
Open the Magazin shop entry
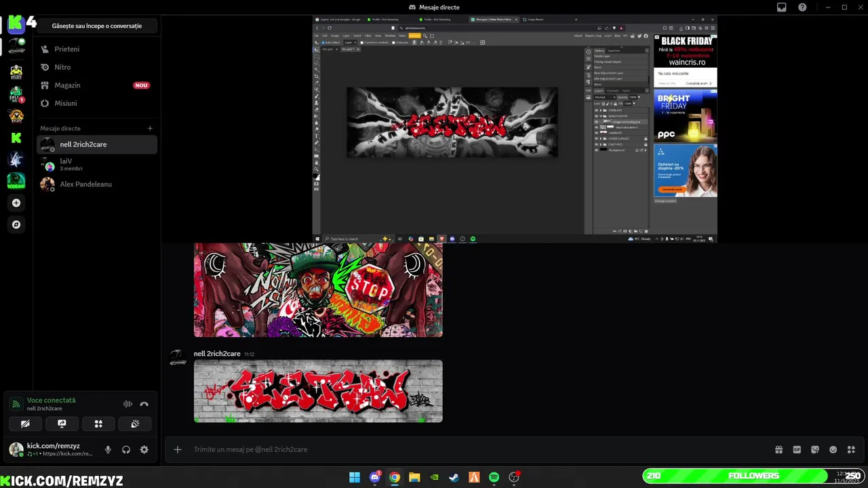point(97,85)
